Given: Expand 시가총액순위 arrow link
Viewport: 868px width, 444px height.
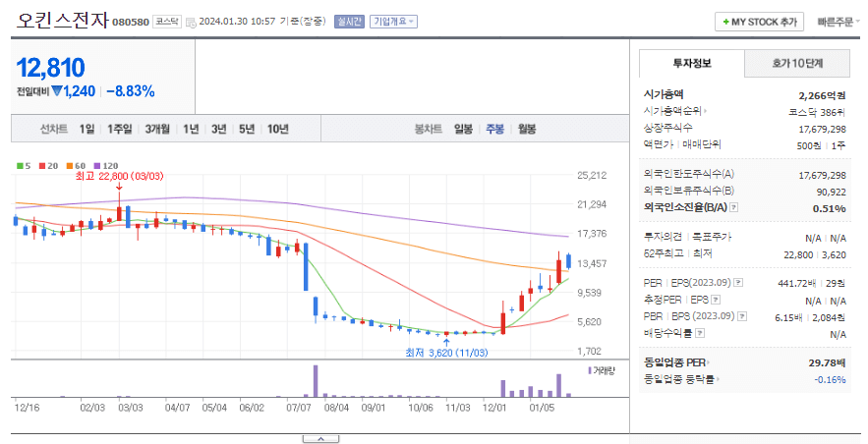Looking at the screenshot, I should point(675,111).
